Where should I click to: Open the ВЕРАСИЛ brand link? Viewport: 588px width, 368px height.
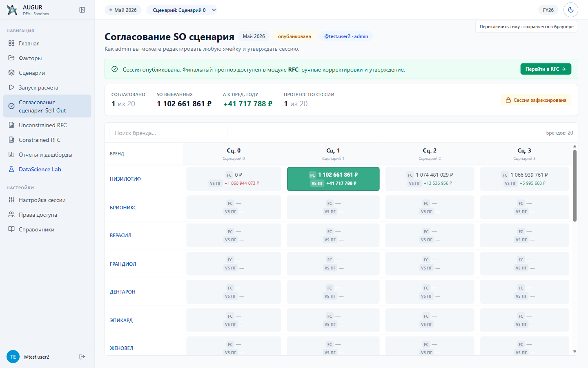point(120,235)
